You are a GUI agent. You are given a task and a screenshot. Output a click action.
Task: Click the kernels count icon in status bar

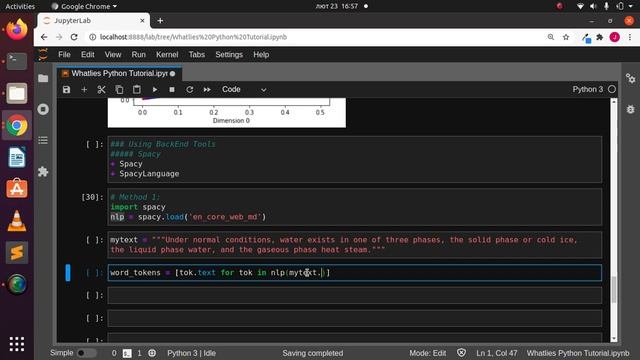(152, 353)
